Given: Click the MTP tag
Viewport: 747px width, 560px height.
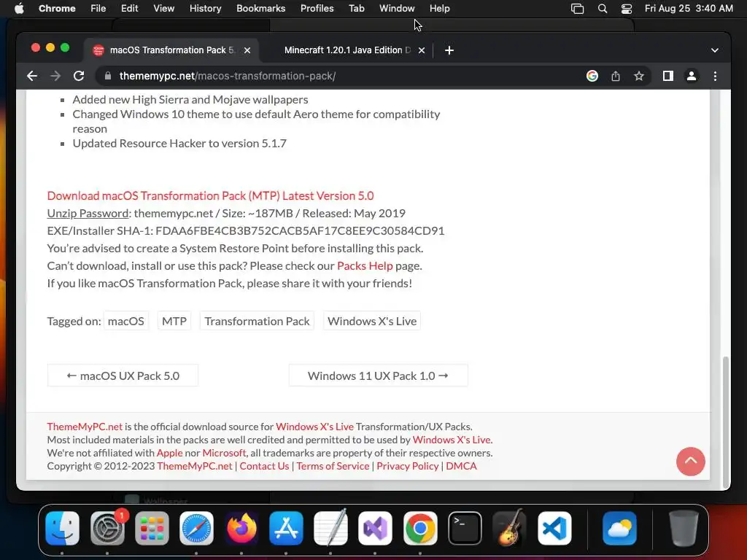Looking at the screenshot, I should coord(174,321).
